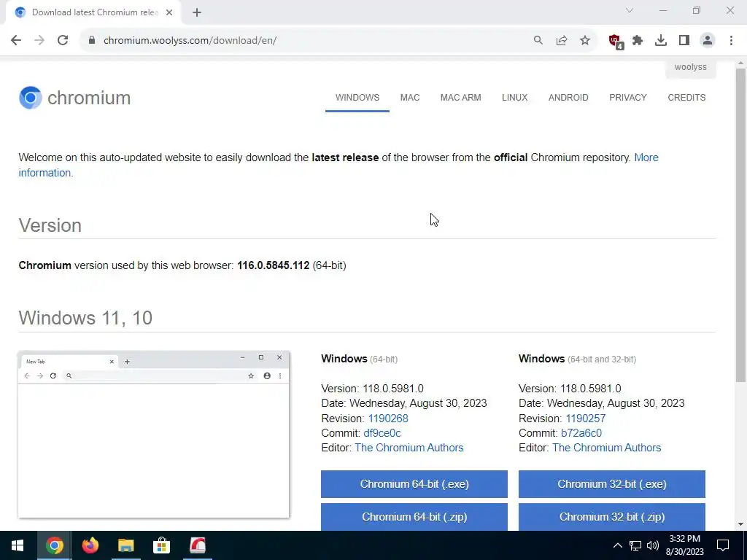Open the network tray icon
747x560 pixels.
tap(635, 545)
